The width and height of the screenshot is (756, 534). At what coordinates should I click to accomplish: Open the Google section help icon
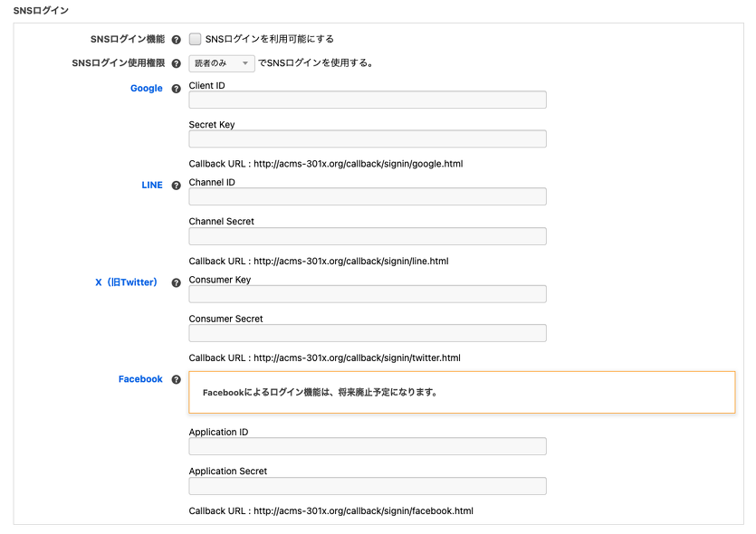[176, 88]
